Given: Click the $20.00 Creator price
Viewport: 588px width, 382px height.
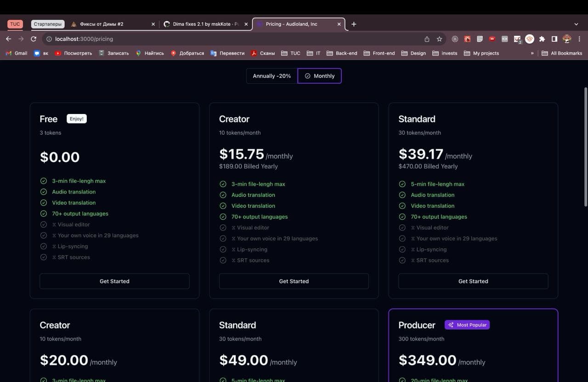Looking at the screenshot, I should point(64,360).
